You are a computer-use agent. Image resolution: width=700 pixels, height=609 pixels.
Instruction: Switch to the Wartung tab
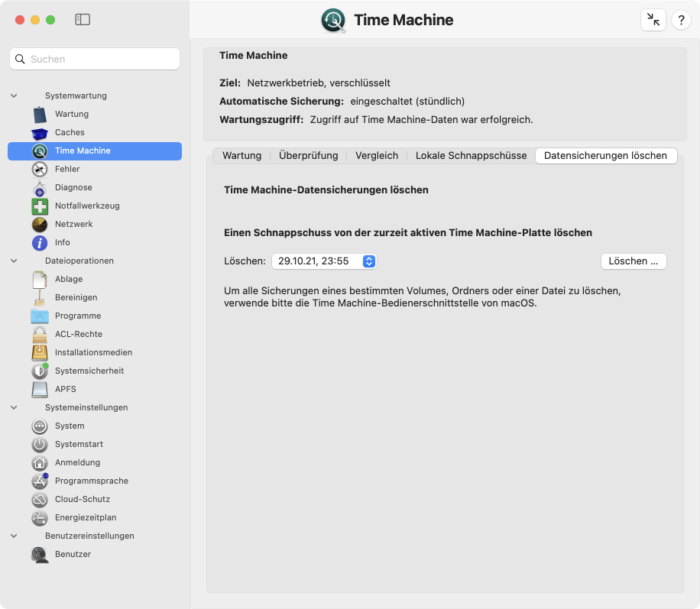tap(242, 156)
